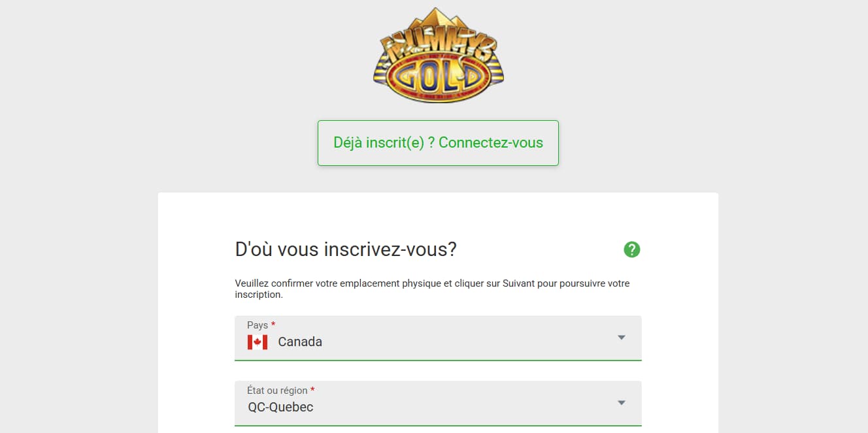Click the selected QC-Quebec value
868x433 pixels.
coord(280,407)
